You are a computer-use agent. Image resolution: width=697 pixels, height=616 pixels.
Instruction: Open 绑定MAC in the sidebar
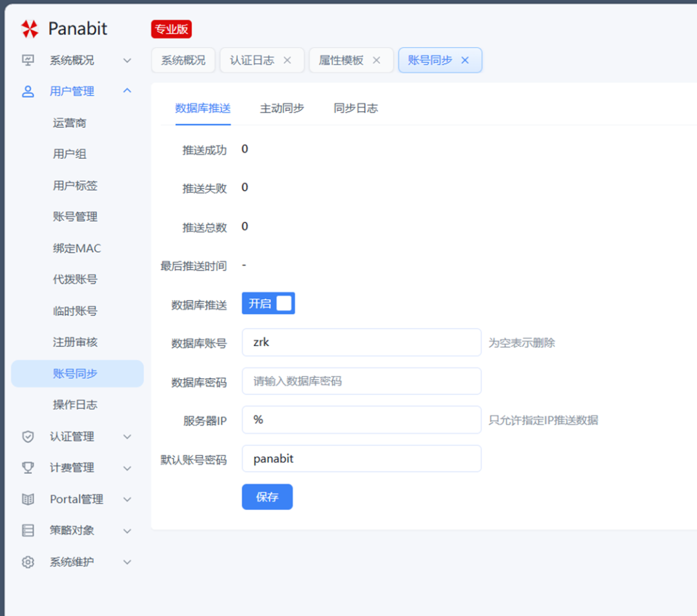coord(77,248)
